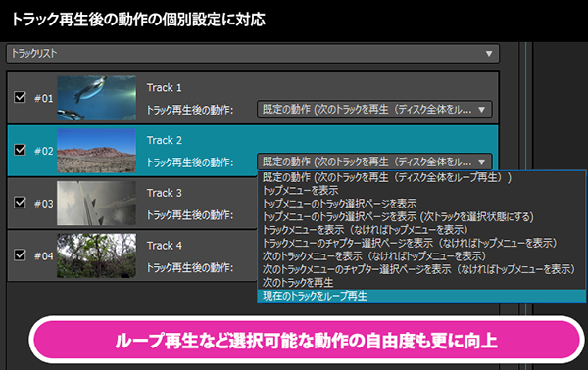588x370 pixels.
Task: Choose 既定の動作 first list option
Action: [x=421, y=177]
